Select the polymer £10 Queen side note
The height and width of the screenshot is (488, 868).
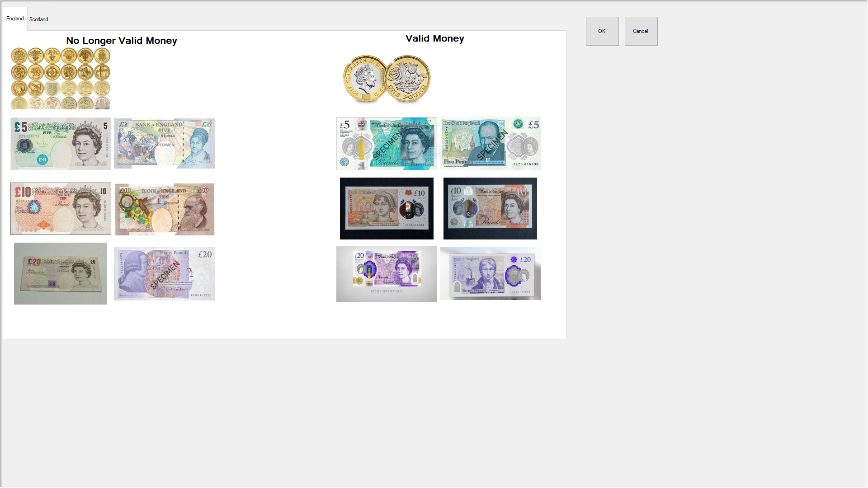pos(490,208)
